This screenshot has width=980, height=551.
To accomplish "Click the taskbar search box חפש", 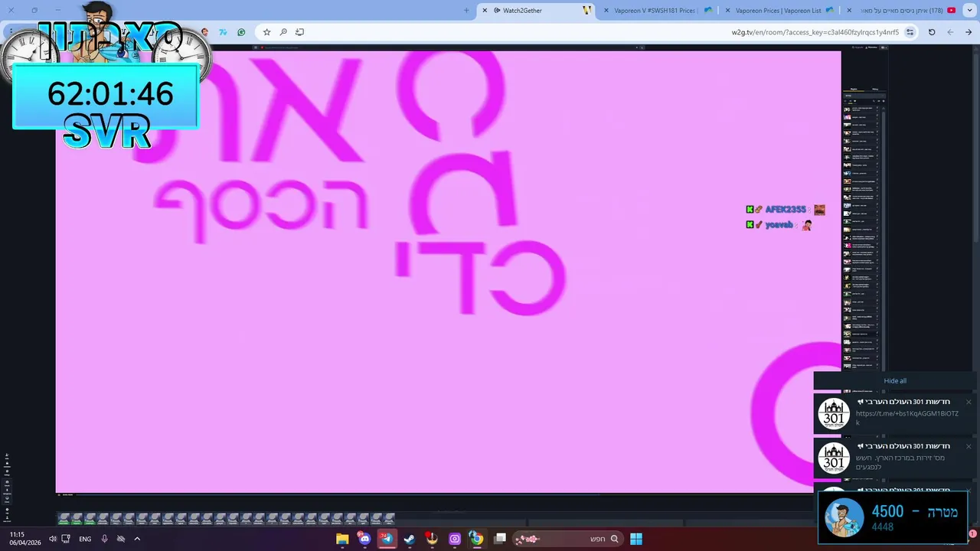I will pyautogui.click(x=567, y=539).
